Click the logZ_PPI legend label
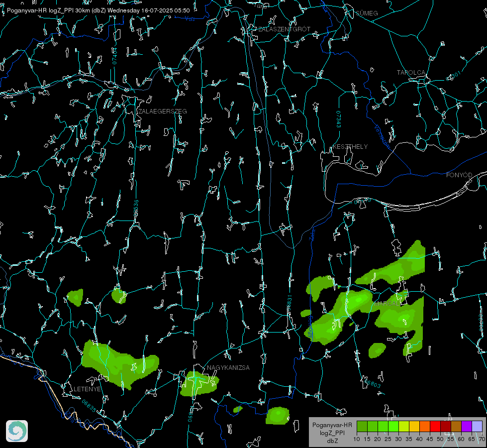The height and width of the screenshot is (448, 487). (x=332, y=433)
